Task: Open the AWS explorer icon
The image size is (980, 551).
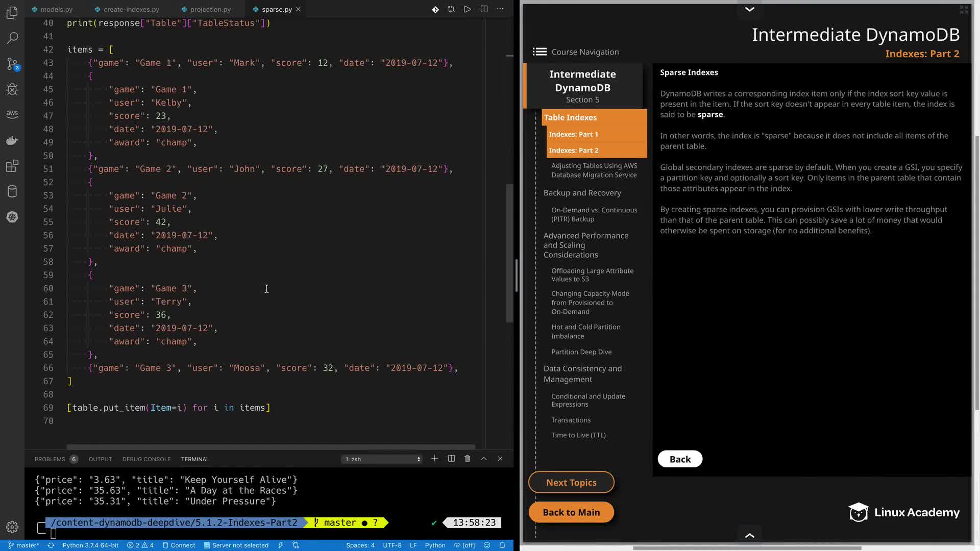Action: (x=12, y=114)
